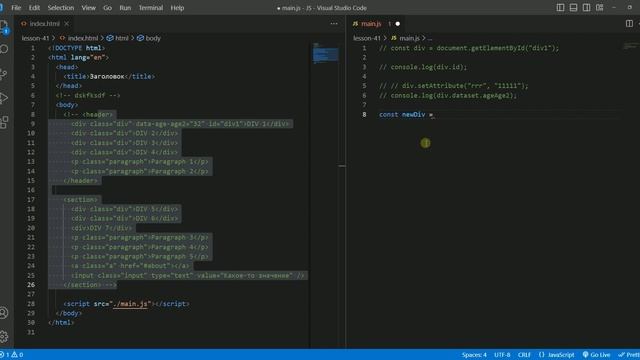Click the title text Заголовок
The image size is (640, 360).
click(107, 76)
